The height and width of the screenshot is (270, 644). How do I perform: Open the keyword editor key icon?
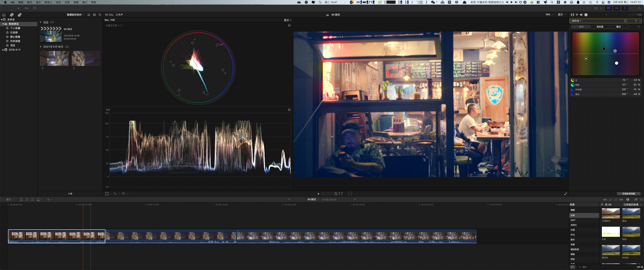[27, 8]
